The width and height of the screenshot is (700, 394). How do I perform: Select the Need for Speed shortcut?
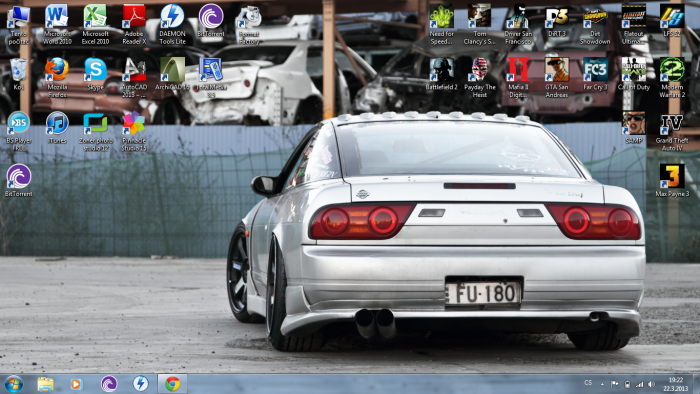(442, 25)
